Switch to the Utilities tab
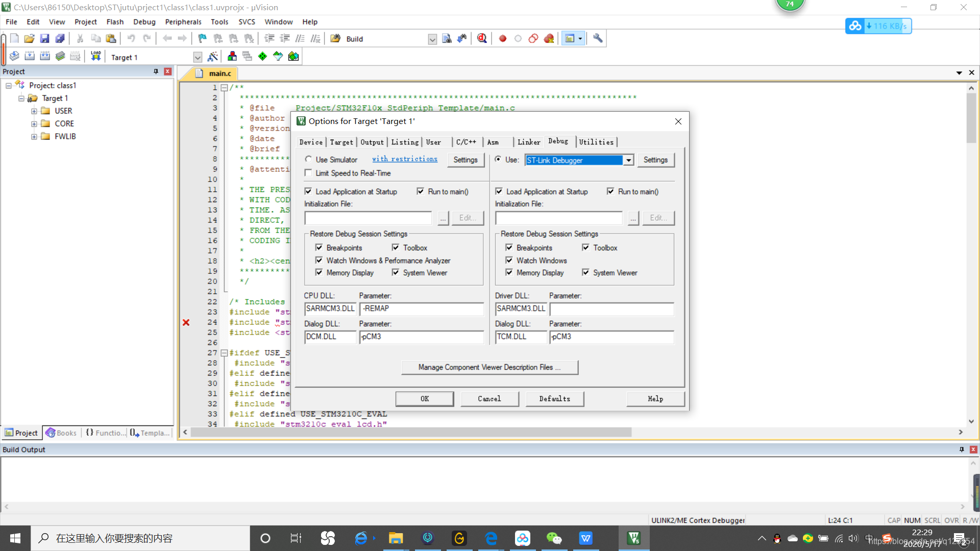The width and height of the screenshot is (980, 551). pyautogui.click(x=596, y=142)
